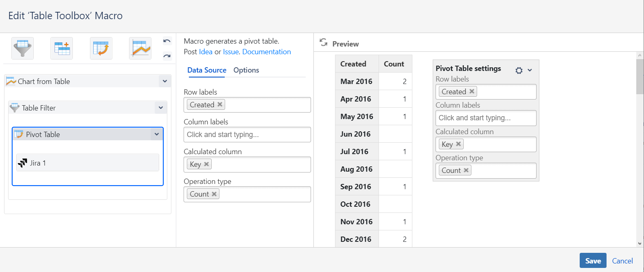
Task: Remove the Key tag from Calculated column
Action: point(206,164)
